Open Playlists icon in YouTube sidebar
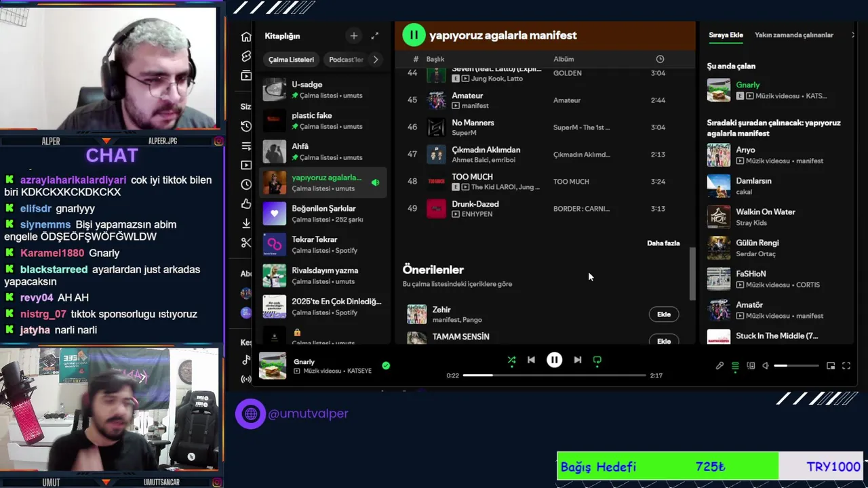868x488 pixels. [x=246, y=146]
